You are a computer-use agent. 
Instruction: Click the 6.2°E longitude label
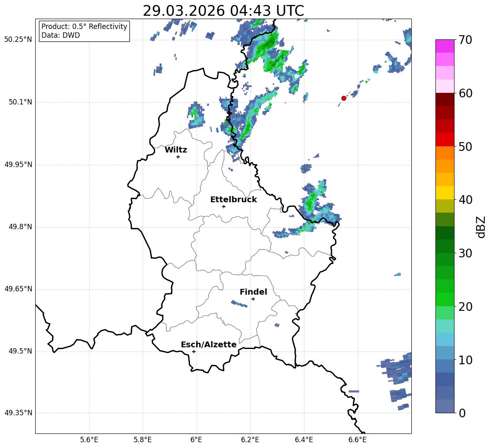point(250,440)
